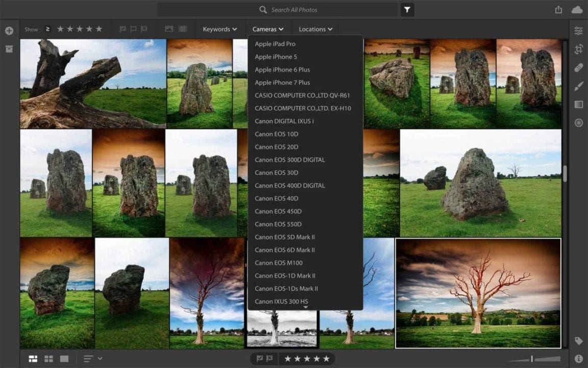Click down arrow at bottom of camera list
588x368 pixels.
306,307
